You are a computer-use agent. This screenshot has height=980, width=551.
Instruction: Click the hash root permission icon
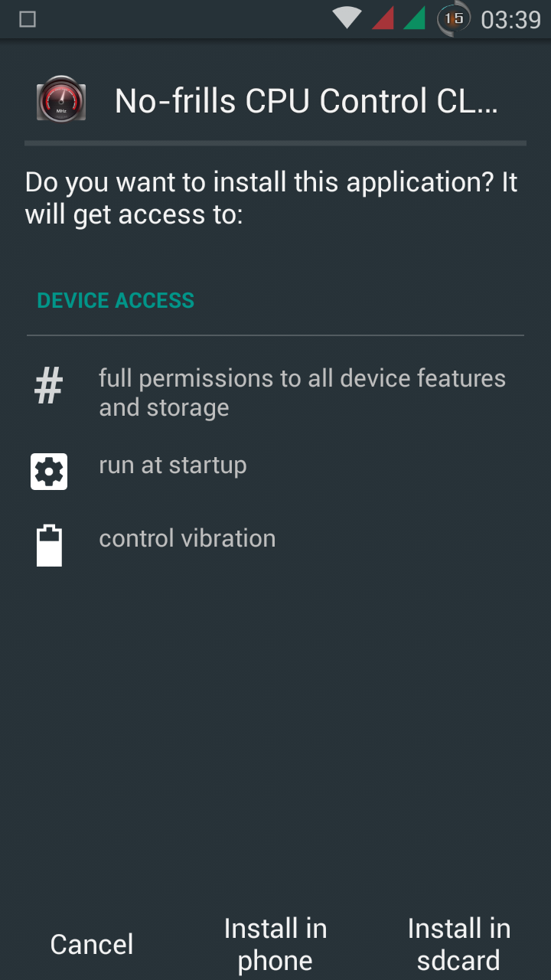[49, 385]
